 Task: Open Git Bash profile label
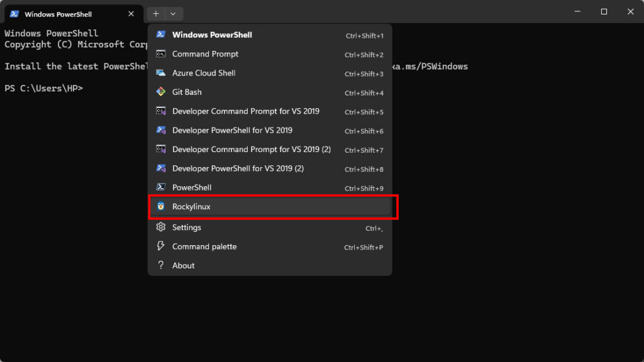(187, 92)
